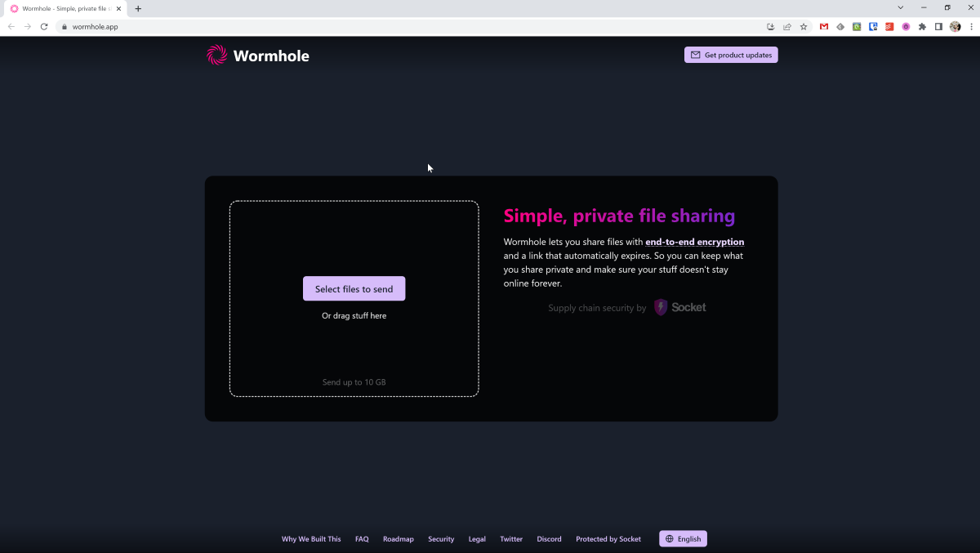Click the Or drag stuff here text

tap(354, 316)
